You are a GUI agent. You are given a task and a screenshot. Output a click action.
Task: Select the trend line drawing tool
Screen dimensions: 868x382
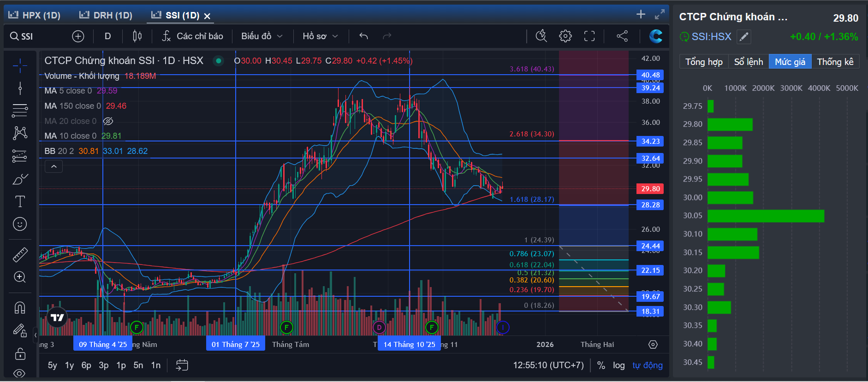[20, 88]
